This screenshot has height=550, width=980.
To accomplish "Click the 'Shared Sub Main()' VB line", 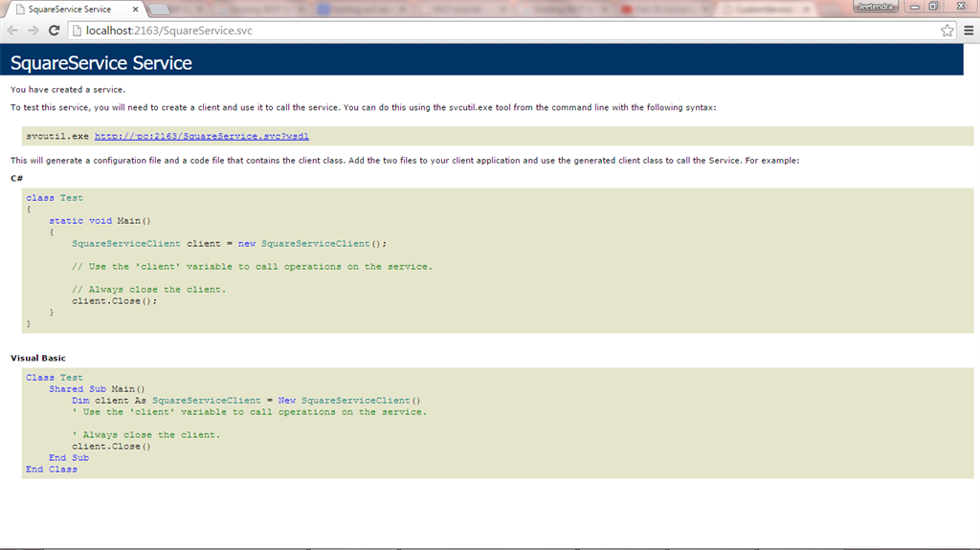I will coord(97,388).
